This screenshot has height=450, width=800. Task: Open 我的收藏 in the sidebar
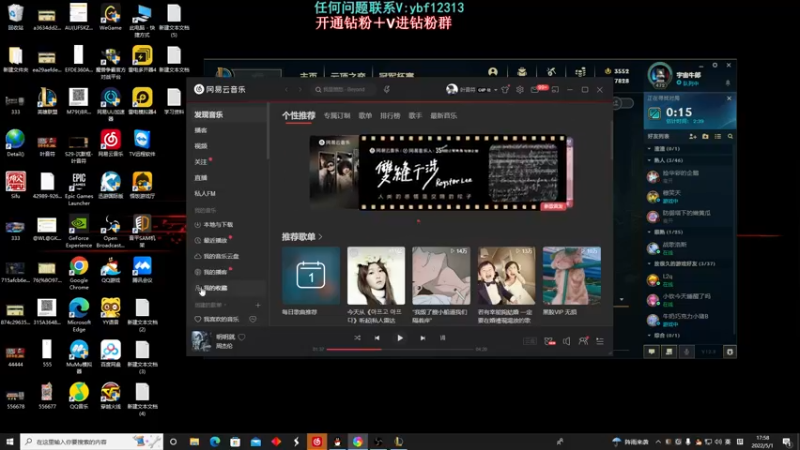[x=227, y=288]
